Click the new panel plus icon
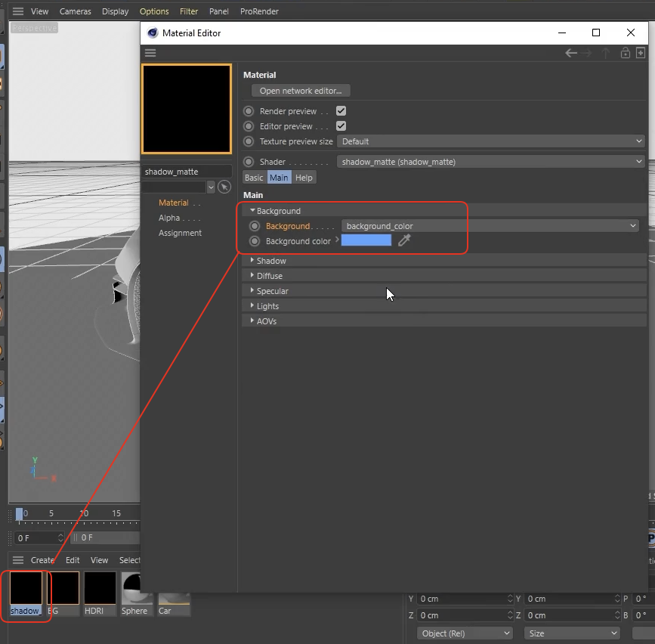Screen dimensions: 655x644 (641, 53)
